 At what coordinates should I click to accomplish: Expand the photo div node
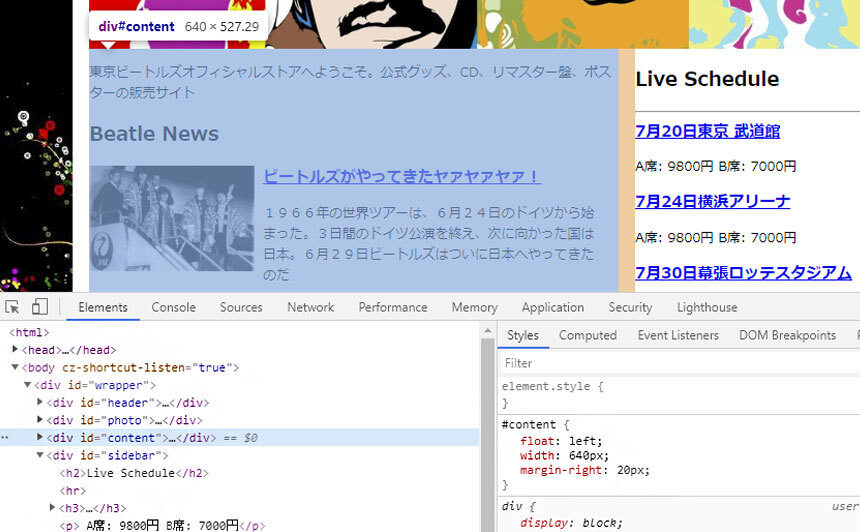39,420
